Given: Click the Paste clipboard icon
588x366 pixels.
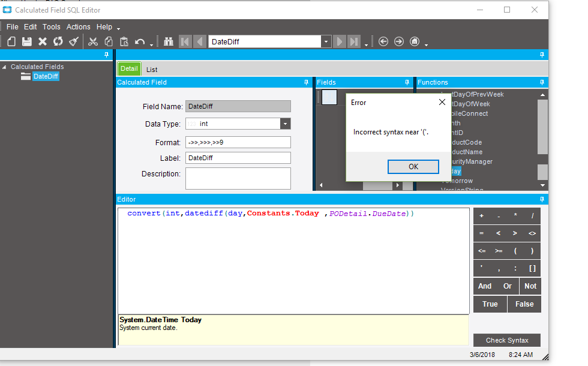Looking at the screenshot, I should click(x=124, y=41).
